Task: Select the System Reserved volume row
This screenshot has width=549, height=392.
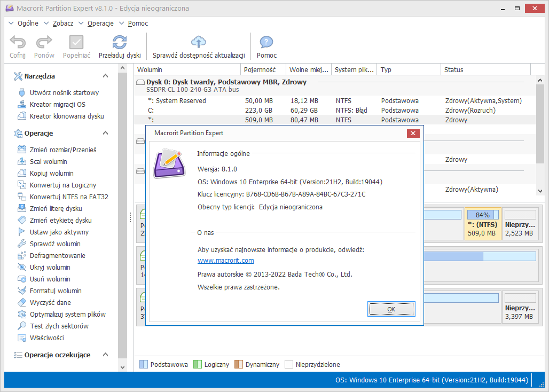Action: (x=335, y=101)
